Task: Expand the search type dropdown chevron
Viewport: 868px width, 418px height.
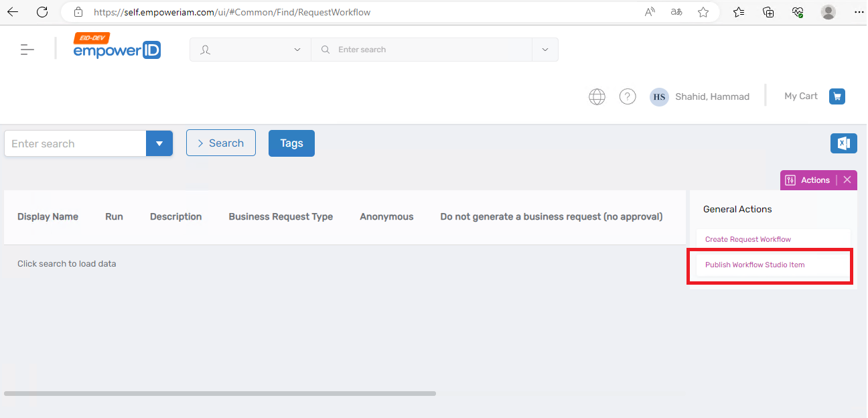Action: coord(297,50)
